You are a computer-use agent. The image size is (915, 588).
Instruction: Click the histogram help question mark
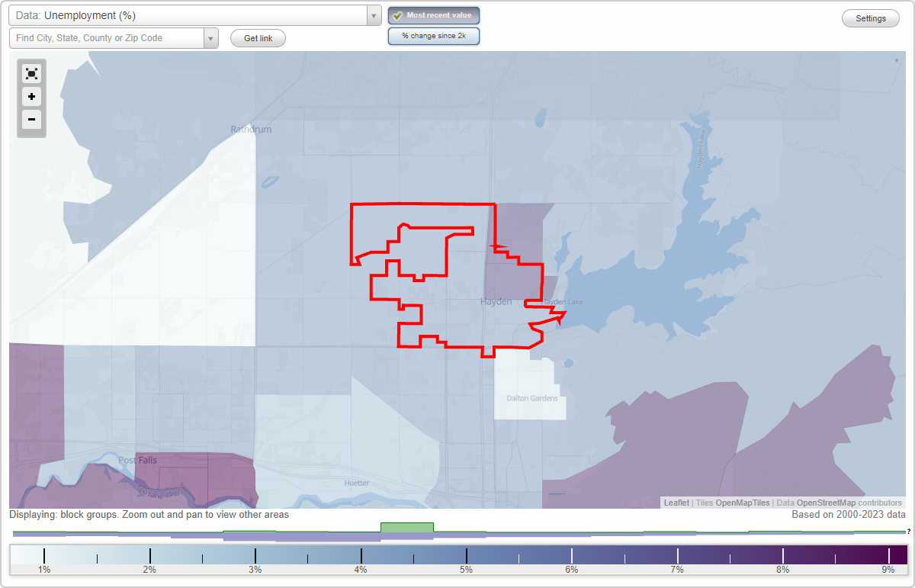(909, 531)
